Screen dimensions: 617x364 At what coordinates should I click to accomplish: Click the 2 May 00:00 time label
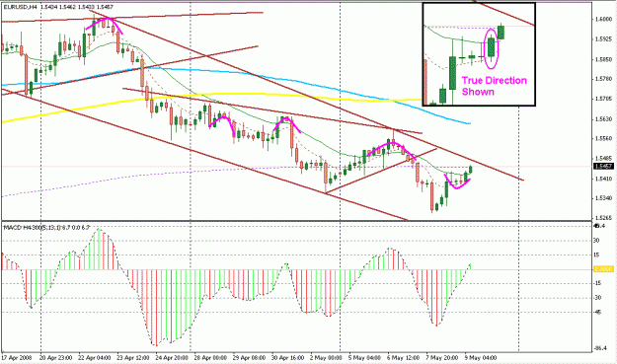tap(326, 358)
